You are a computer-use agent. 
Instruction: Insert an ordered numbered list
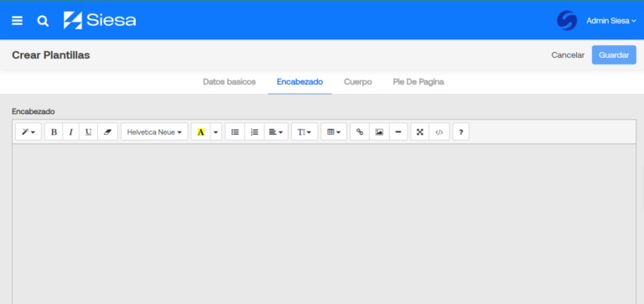(255, 132)
